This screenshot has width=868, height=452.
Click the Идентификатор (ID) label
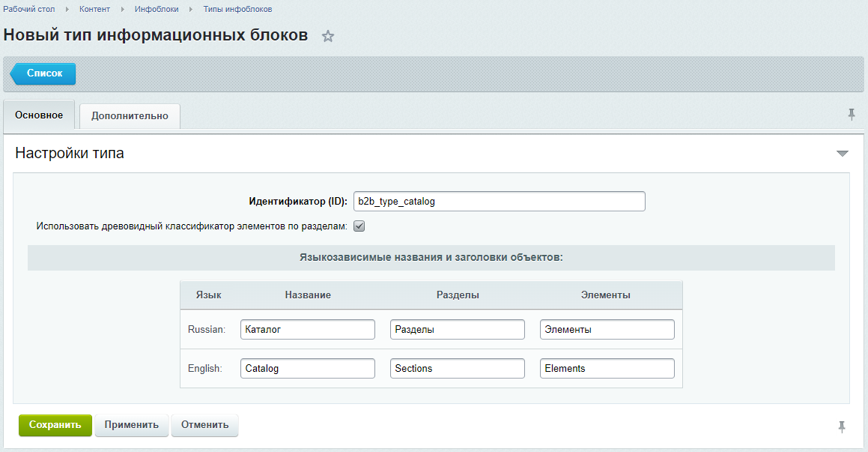point(298,202)
